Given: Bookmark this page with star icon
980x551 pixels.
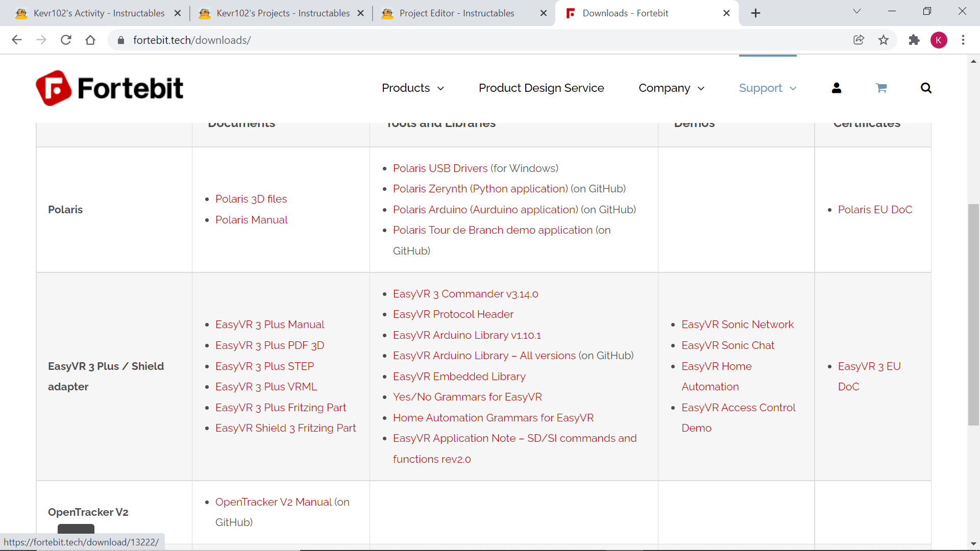Looking at the screenshot, I should pyautogui.click(x=884, y=40).
